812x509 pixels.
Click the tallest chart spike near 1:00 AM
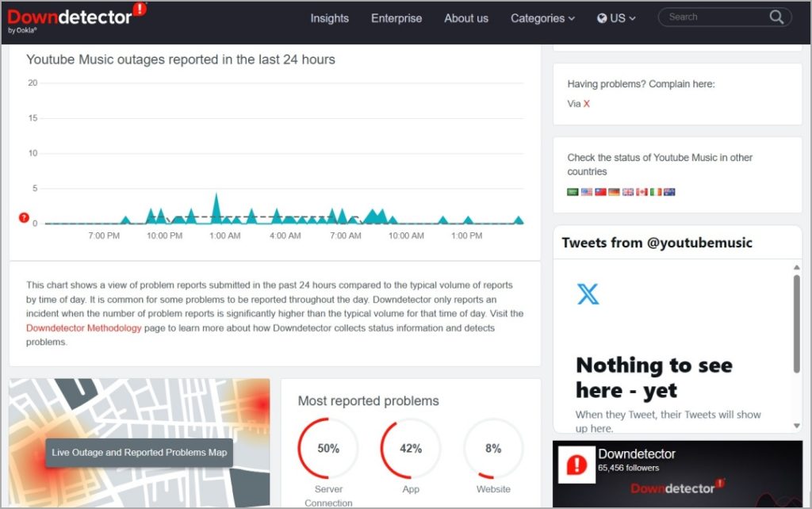[x=216, y=209]
